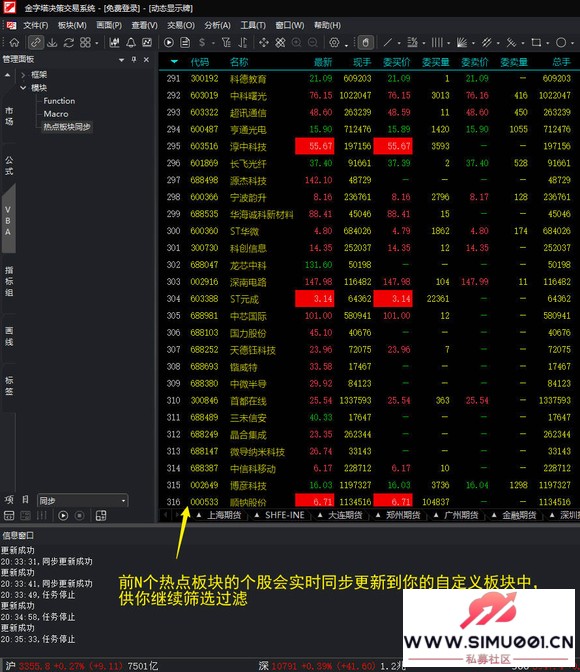Open the 帮助(H) menu
Image resolution: width=580 pixels, height=672 pixels.
(328, 25)
